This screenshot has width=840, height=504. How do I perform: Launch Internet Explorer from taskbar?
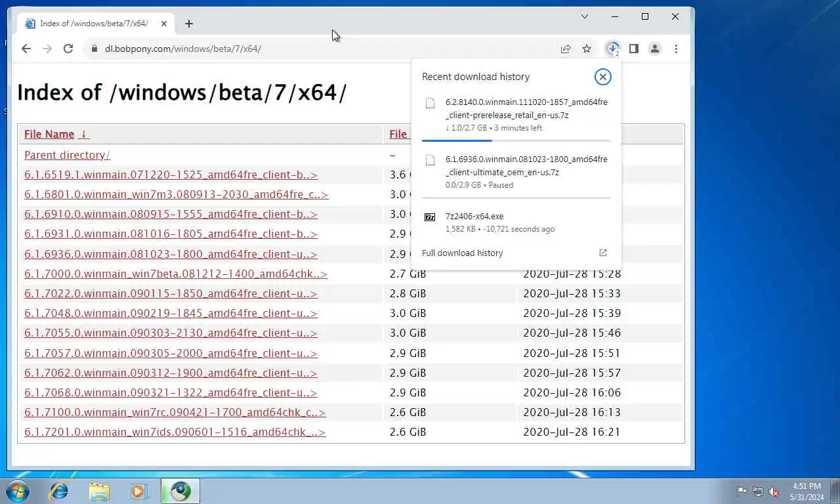tap(59, 491)
